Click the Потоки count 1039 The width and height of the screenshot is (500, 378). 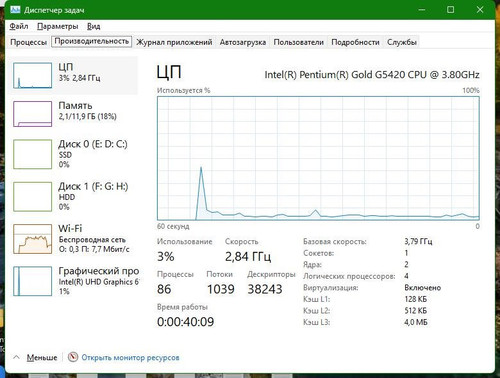(x=221, y=289)
